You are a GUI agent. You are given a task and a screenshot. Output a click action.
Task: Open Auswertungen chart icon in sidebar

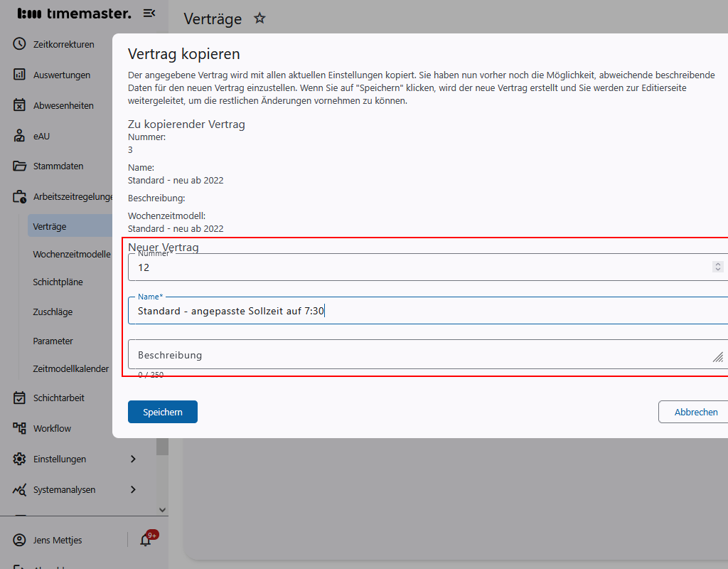[x=19, y=75]
